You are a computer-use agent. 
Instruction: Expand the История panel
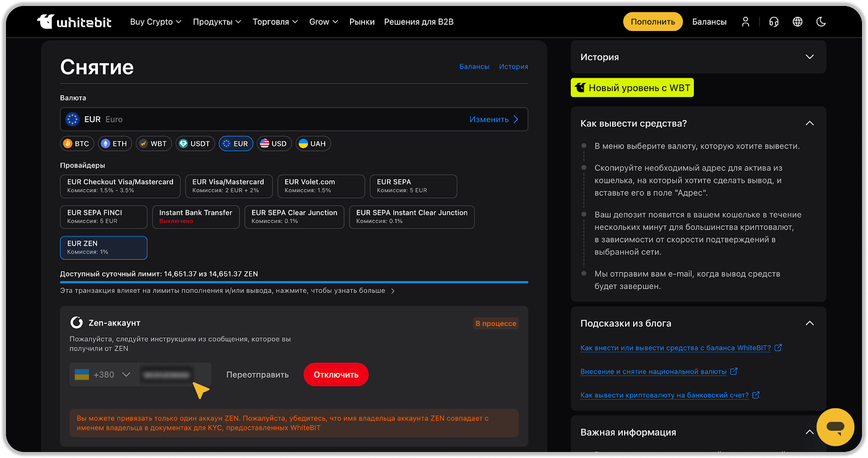[698, 57]
